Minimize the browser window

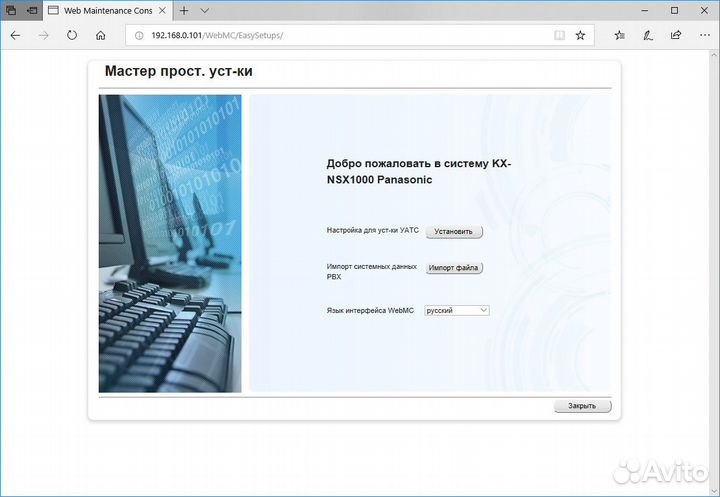click(645, 11)
